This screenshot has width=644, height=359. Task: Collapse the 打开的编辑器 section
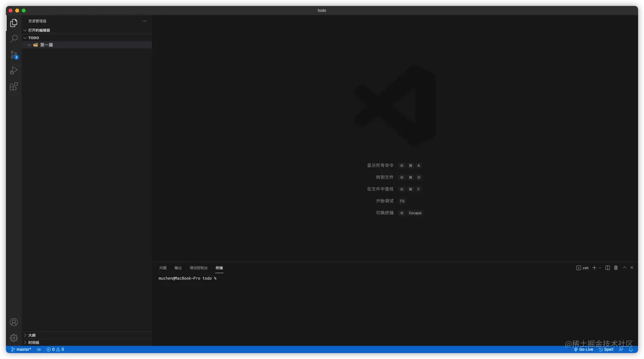pyautogui.click(x=25, y=30)
